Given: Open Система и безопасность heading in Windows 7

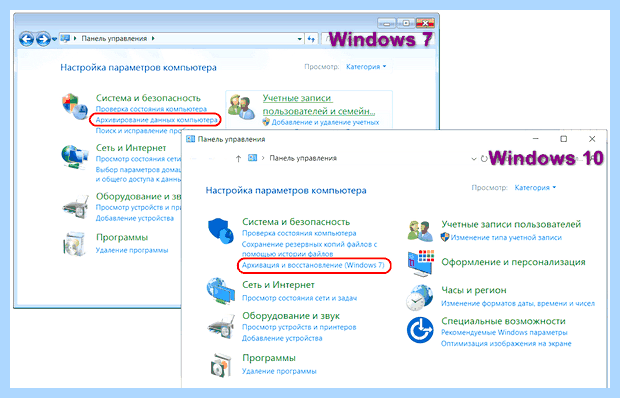Looking at the screenshot, I should (148, 98).
